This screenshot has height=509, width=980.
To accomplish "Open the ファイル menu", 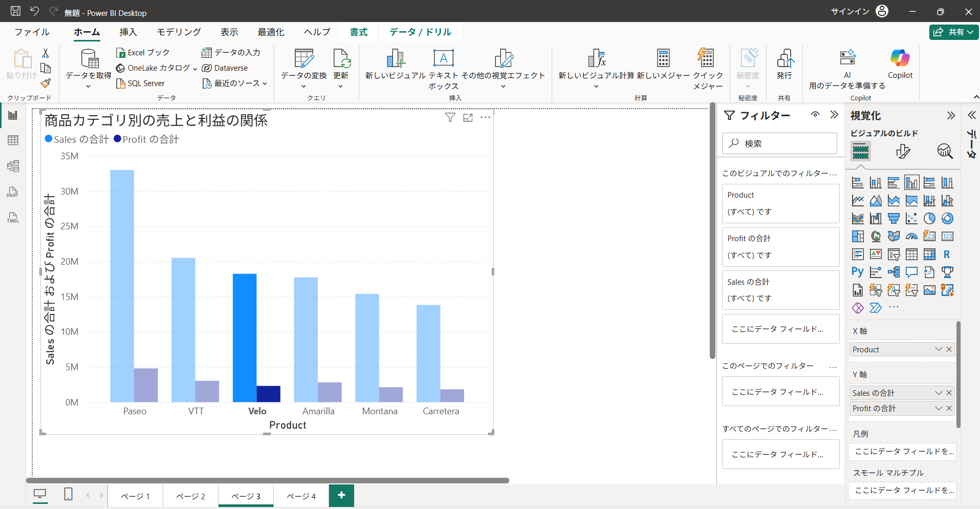I will (32, 32).
